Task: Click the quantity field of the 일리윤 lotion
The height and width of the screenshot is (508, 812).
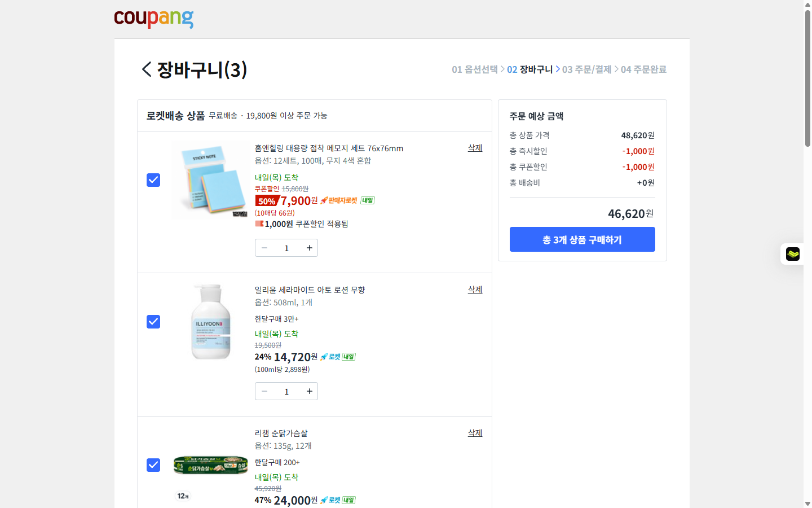Action: pyautogui.click(x=286, y=391)
